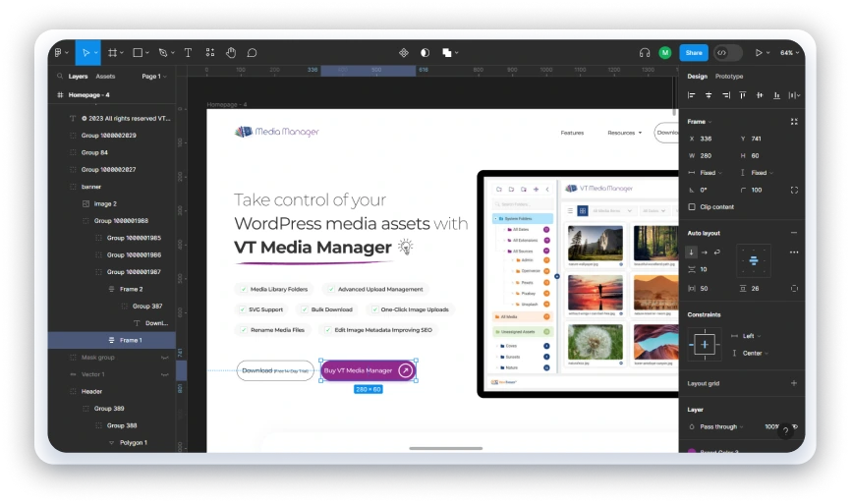
Task: Activate the Comment tool
Action: point(252,53)
